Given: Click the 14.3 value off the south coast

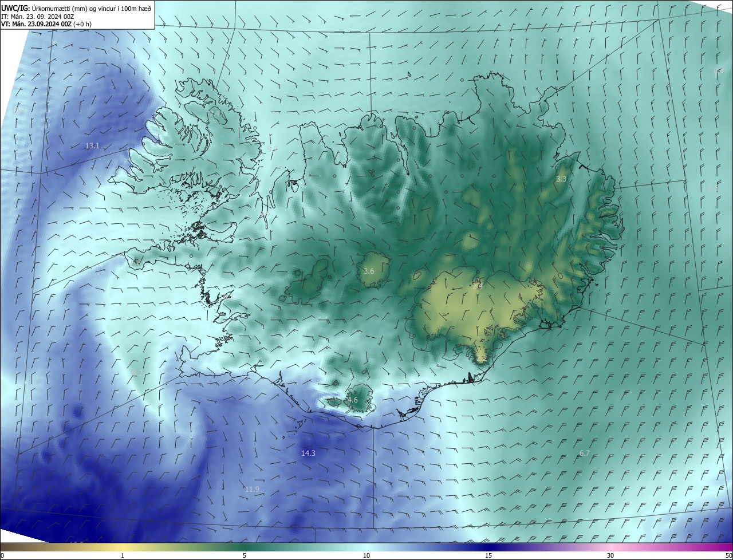Looking at the screenshot, I should coord(308,453).
